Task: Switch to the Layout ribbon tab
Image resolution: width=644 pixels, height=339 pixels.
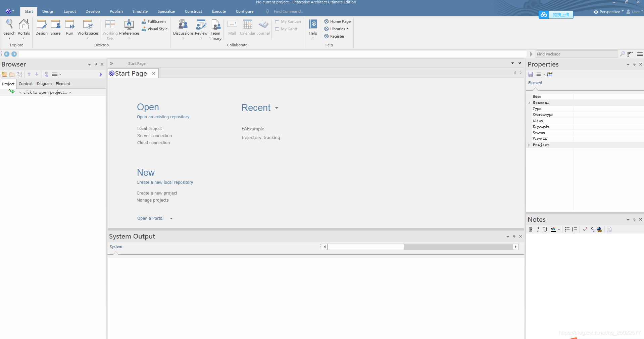Action: [x=70, y=11]
